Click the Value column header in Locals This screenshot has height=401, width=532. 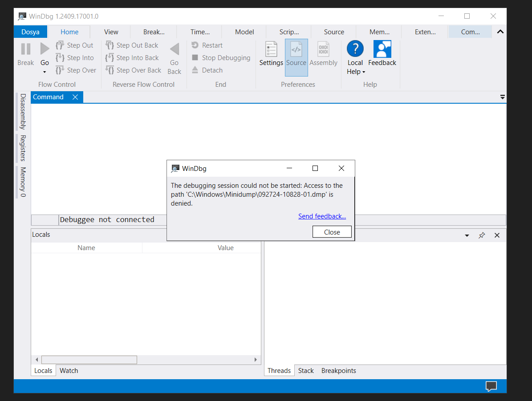[x=226, y=247]
